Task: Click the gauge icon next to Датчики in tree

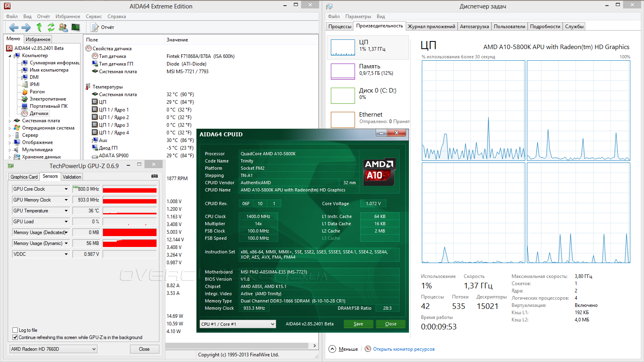Action: (x=25, y=113)
